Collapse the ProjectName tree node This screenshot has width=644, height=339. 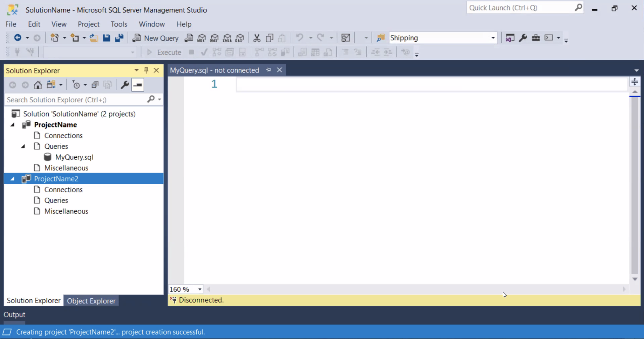pyautogui.click(x=12, y=125)
